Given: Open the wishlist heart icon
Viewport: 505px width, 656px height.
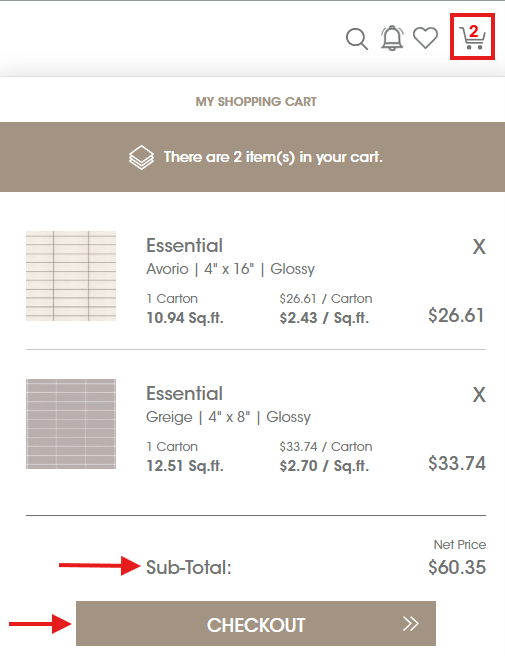Looking at the screenshot, I should pos(426,38).
